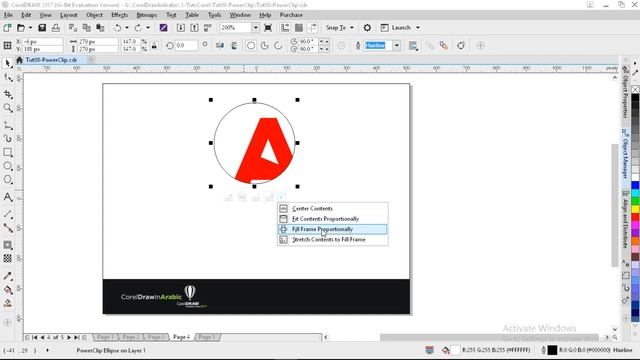640x360 pixels.
Task: Select the Freehand curve tool
Action: pos(7,125)
